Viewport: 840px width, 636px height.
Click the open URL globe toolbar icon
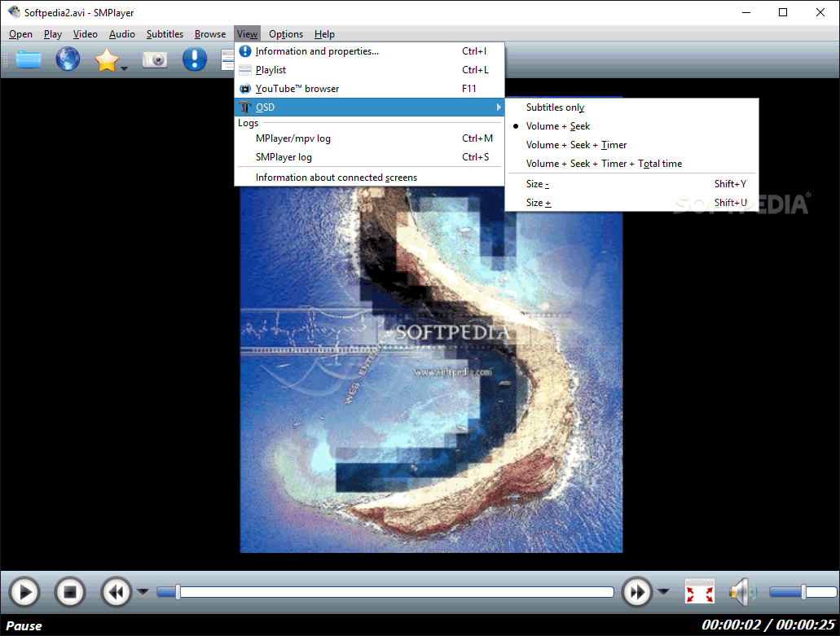click(68, 59)
